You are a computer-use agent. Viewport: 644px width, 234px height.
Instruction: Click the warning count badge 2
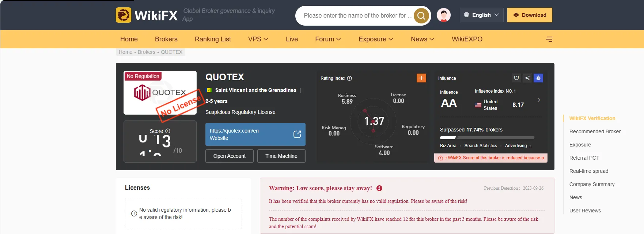pos(379,188)
